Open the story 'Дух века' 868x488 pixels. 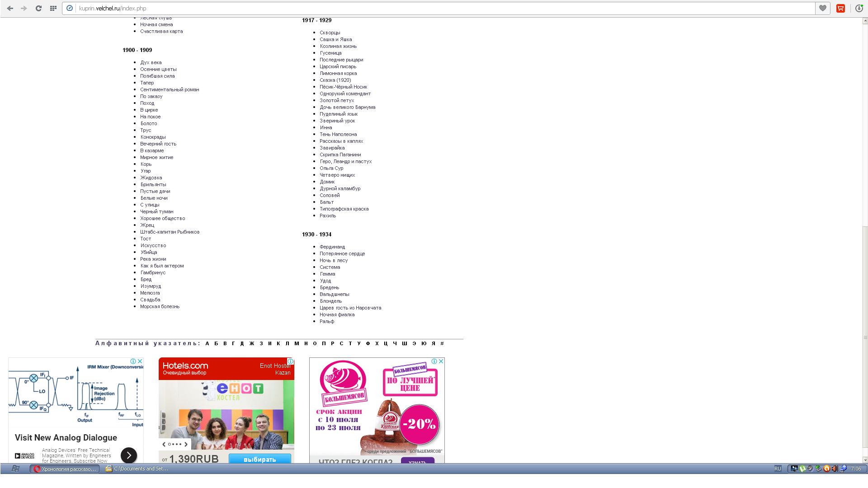[x=151, y=62]
